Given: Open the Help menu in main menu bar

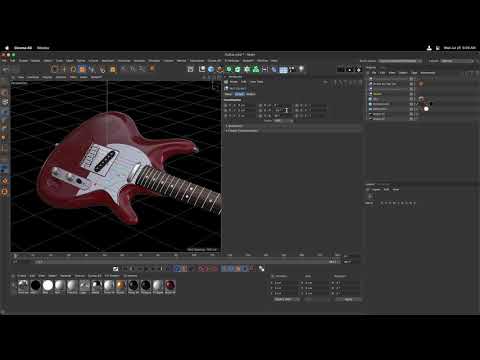Looking at the screenshot, I should coord(274,61).
